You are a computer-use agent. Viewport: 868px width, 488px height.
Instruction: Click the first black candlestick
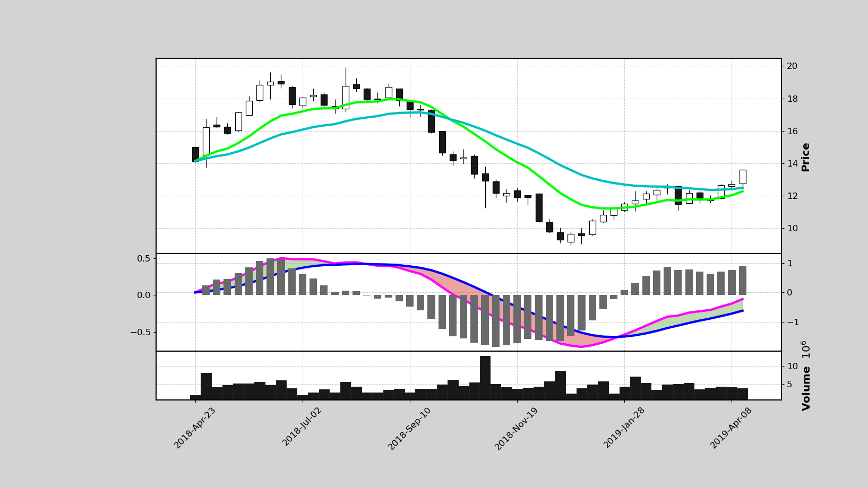pyautogui.click(x=195, y=154)
